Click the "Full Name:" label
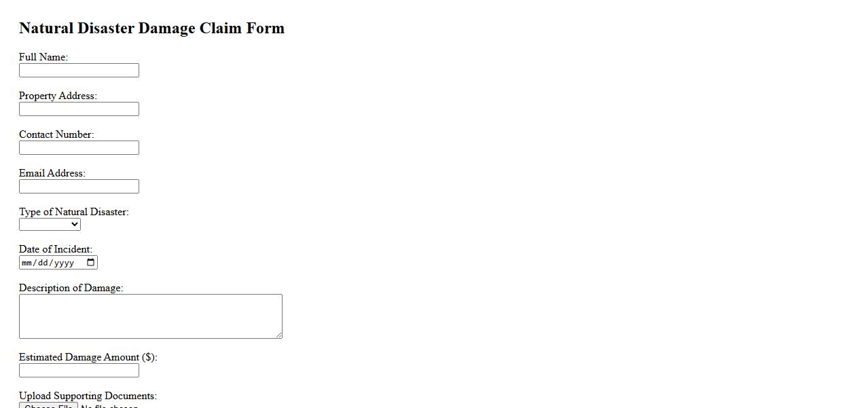This screenshot has height=408, width=868. coord(43,57)
